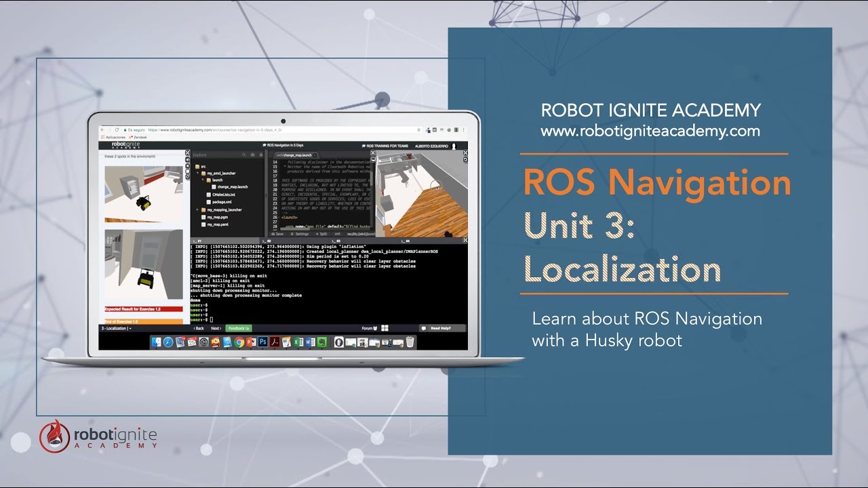The image size is (868, 488).
Task: Open Adobe Acrobat from the dock
Action: 275,342
